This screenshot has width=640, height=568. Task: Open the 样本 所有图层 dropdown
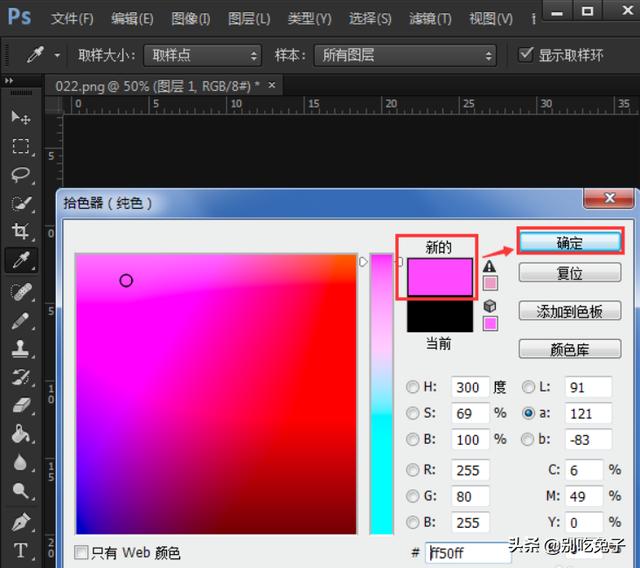(405, 55)
